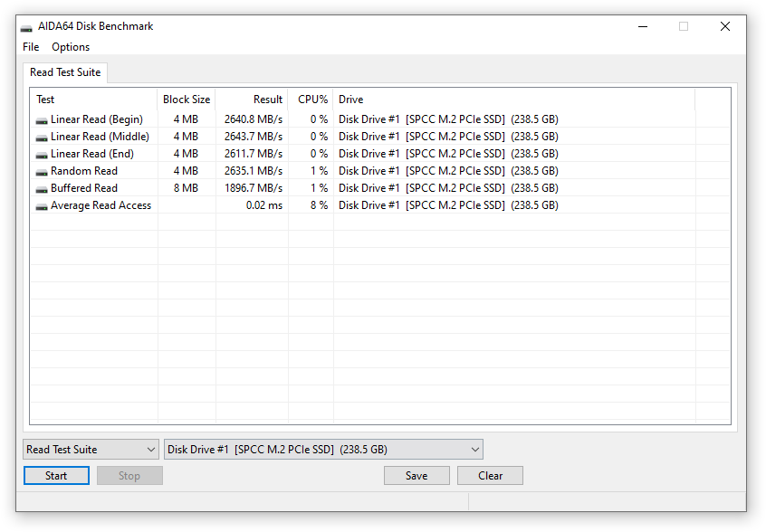Screen dimensions: 766x532
Task: Open the File menu
Action: [x=31, y=47]
